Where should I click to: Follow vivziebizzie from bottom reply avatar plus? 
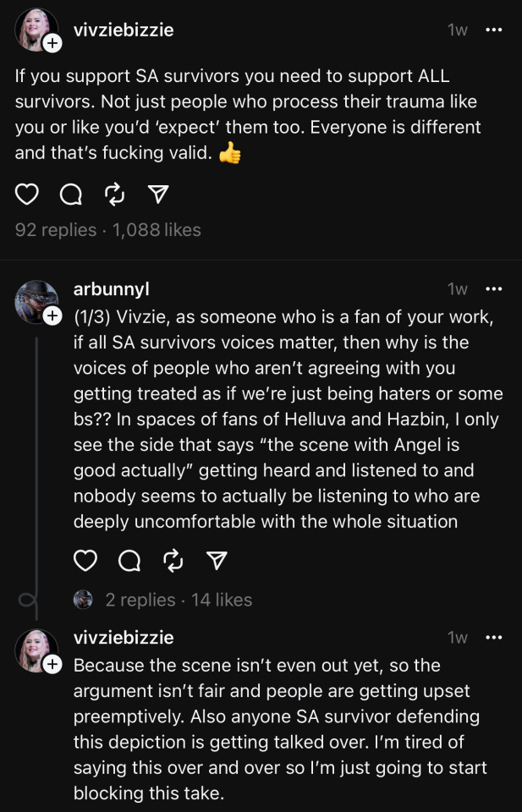point(52,665)
